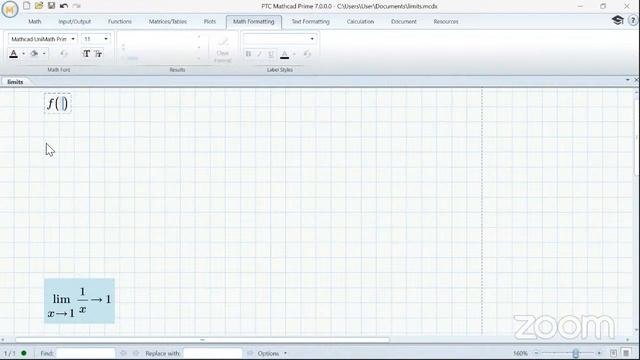Click the replace action icon

coord(250,353)
